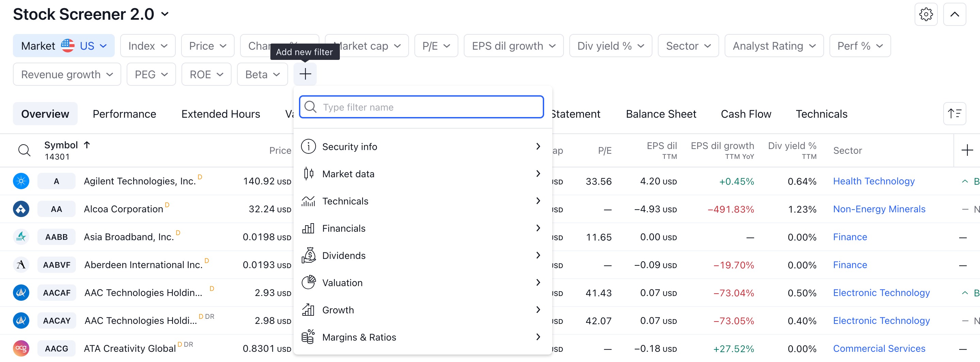Open the Perf % filter dropdown

tap(860, 46)
